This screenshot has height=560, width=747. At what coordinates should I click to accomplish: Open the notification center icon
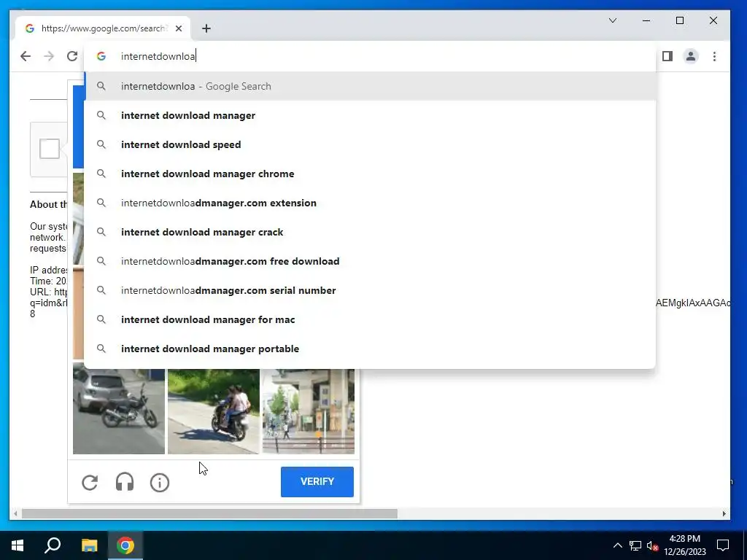[x=723, y=545]
